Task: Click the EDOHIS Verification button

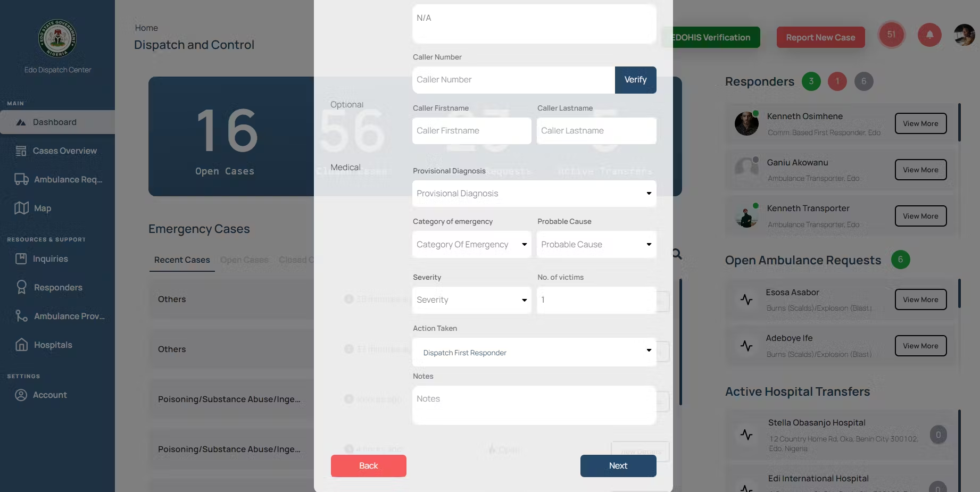Action: click(x=711, y=37)
